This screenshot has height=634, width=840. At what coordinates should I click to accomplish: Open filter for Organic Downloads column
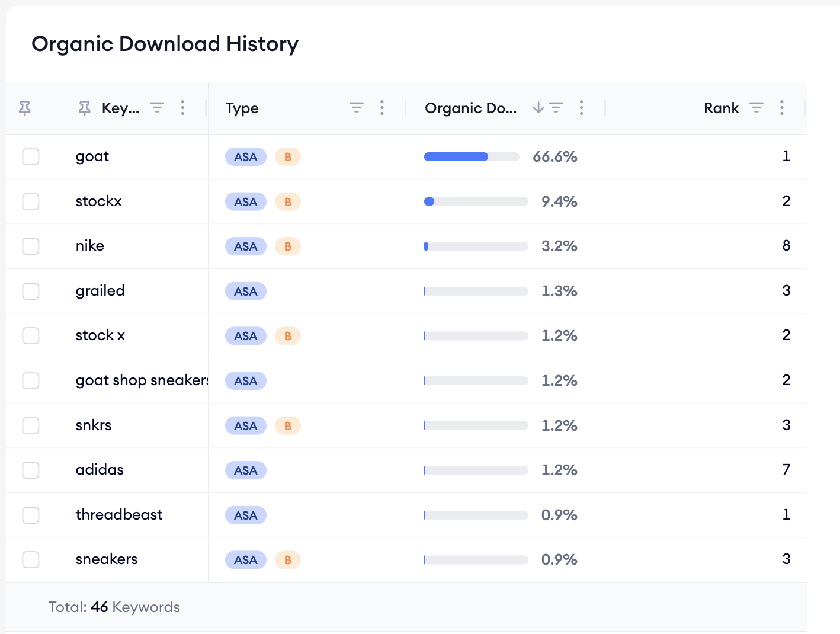click(x=556, y=107)
